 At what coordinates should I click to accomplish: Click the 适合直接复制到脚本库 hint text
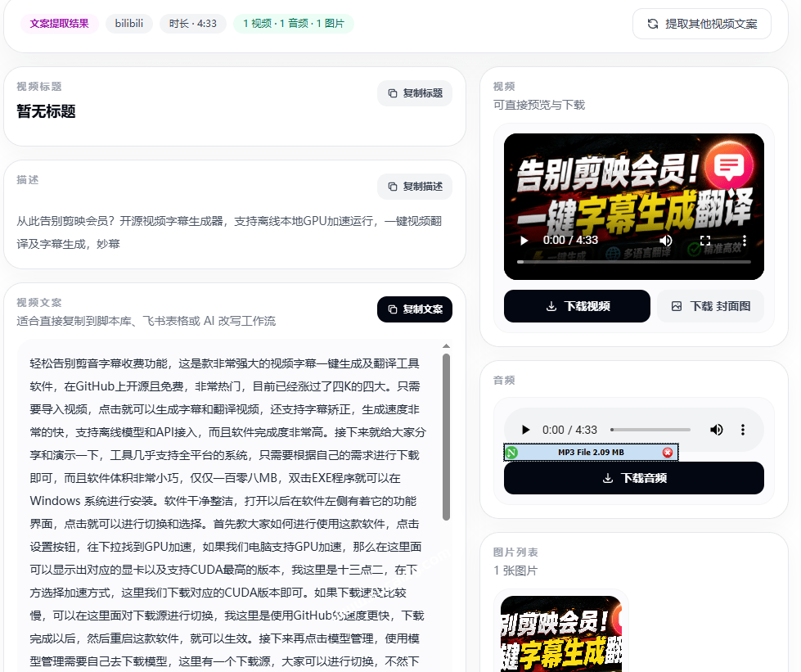[x=146, y=321]
